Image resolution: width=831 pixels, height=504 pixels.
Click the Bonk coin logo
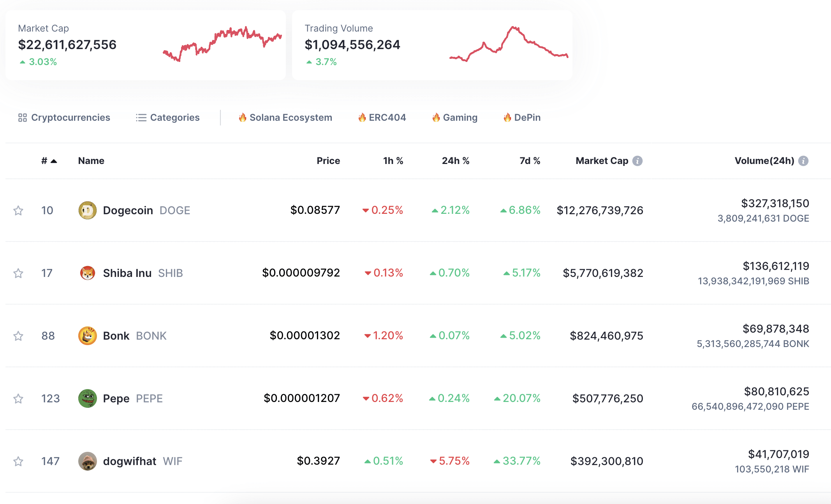click(88, 336)
